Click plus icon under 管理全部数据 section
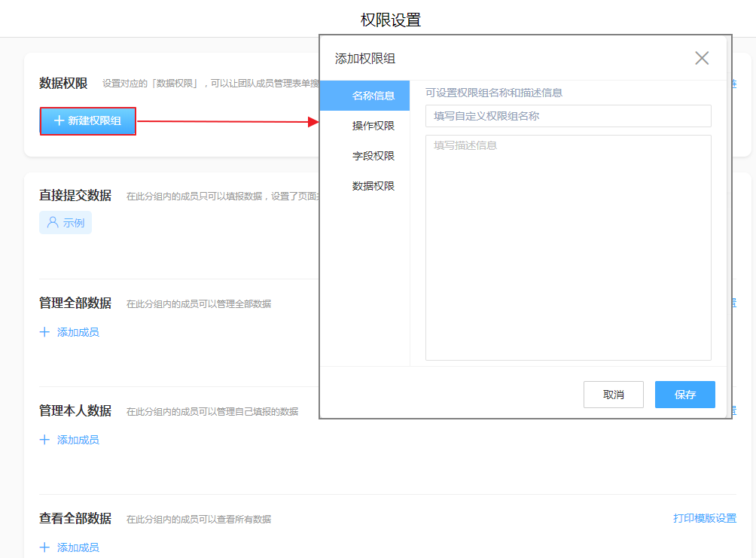Image resolution: width=756 pixels, height=558 pixels. pos(44,332)
